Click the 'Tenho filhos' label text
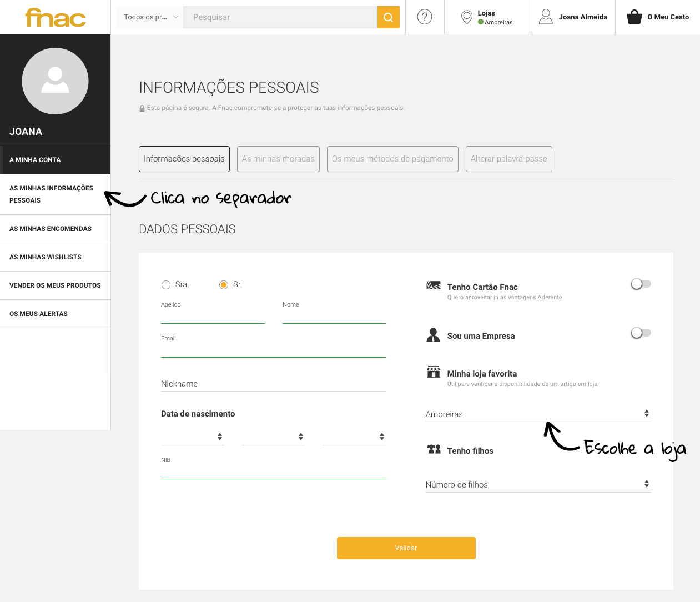The image size is (700, 602). [x=470, y=451]
